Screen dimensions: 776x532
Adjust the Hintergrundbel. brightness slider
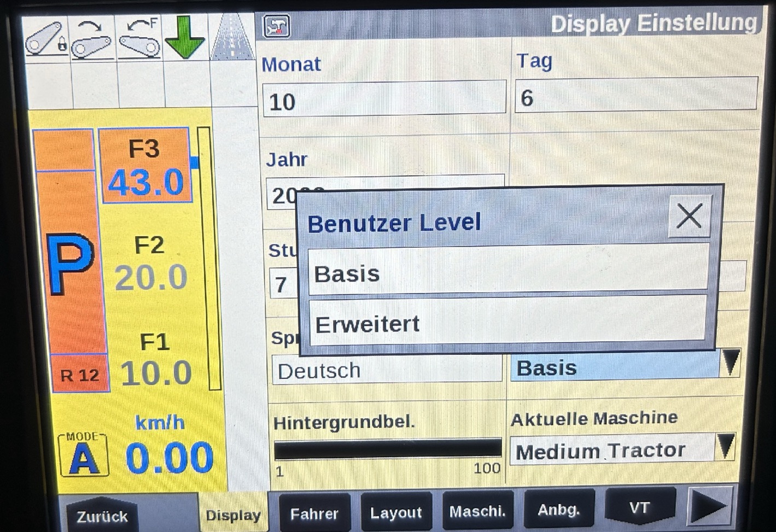387,448
